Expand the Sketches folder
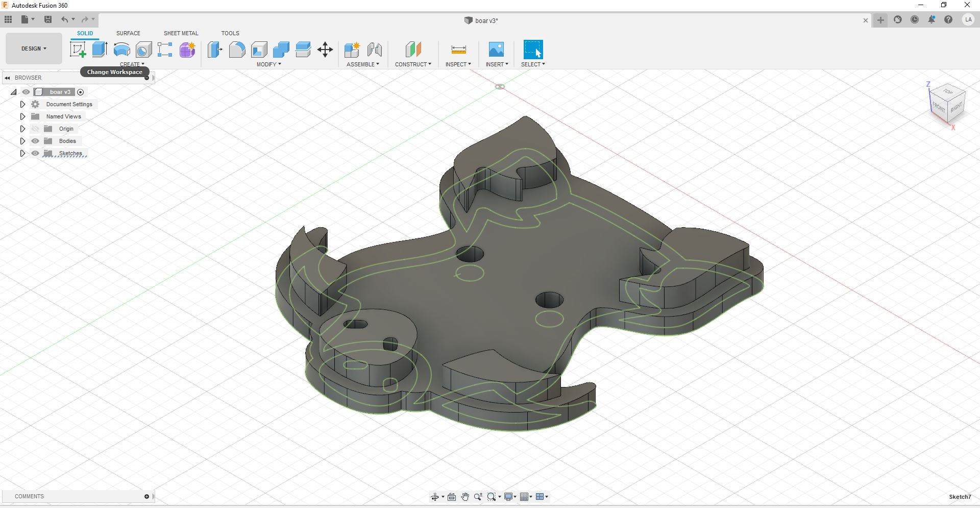980x508 pixels. pyautogui.click(x=22, y=153)
